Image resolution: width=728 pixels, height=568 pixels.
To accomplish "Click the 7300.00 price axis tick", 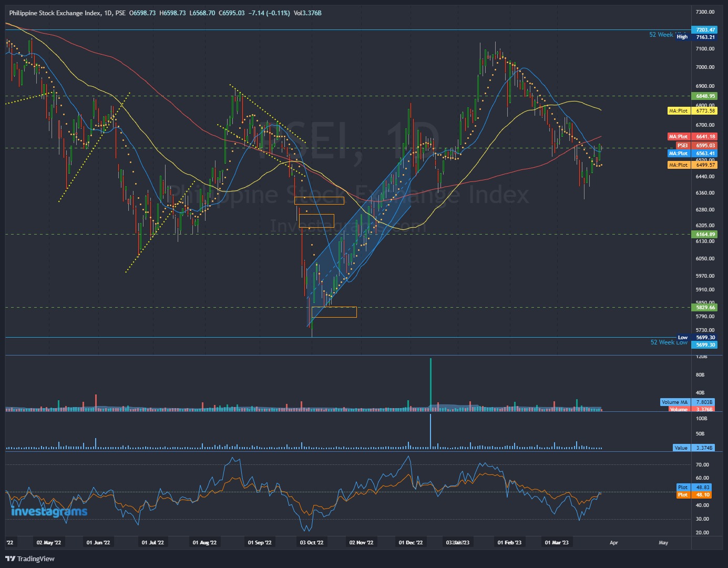I will 705,12.
